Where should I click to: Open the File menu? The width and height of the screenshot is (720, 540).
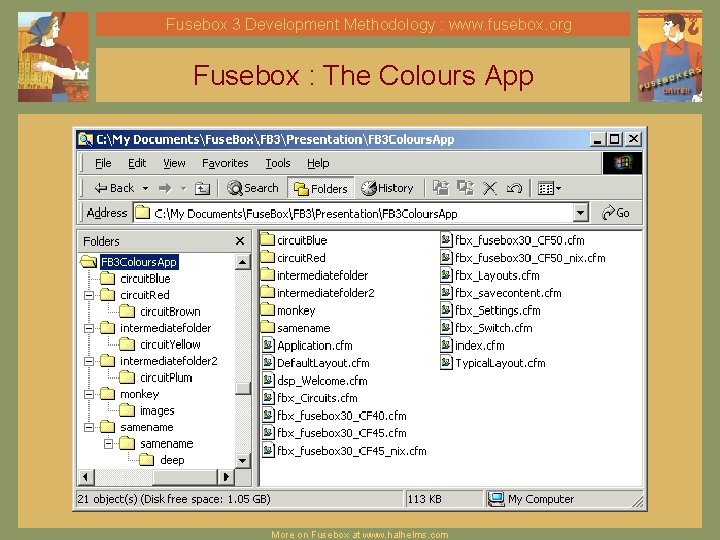(103, 163)
